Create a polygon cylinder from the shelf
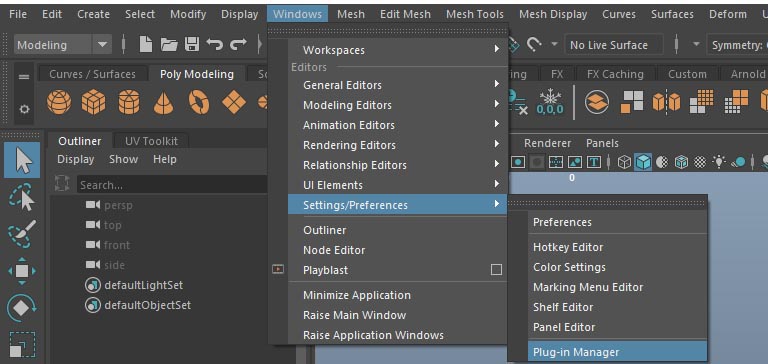The width and height of the screenshot is (768, 364). pyautogui.click(x=129, y=103)
